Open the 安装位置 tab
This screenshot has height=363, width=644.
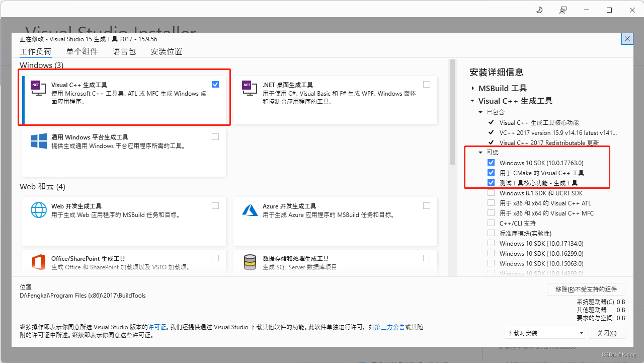(167, 51)
